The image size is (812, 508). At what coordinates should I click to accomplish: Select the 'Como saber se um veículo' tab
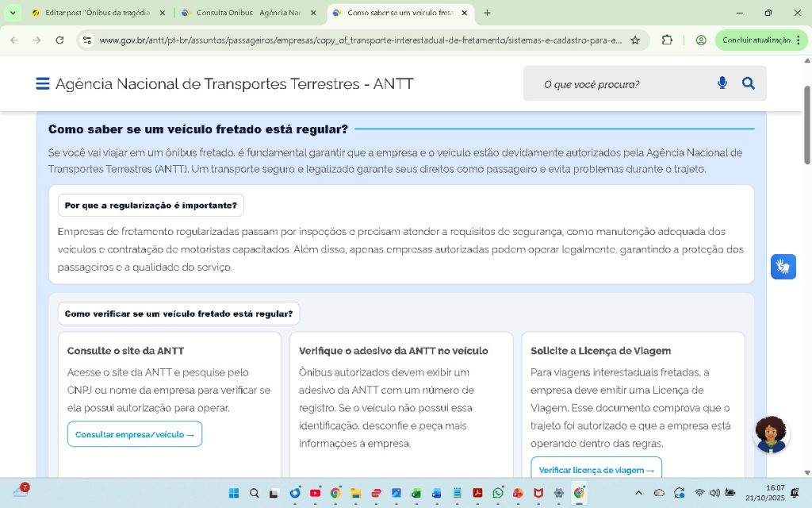(x=400, y=13)
